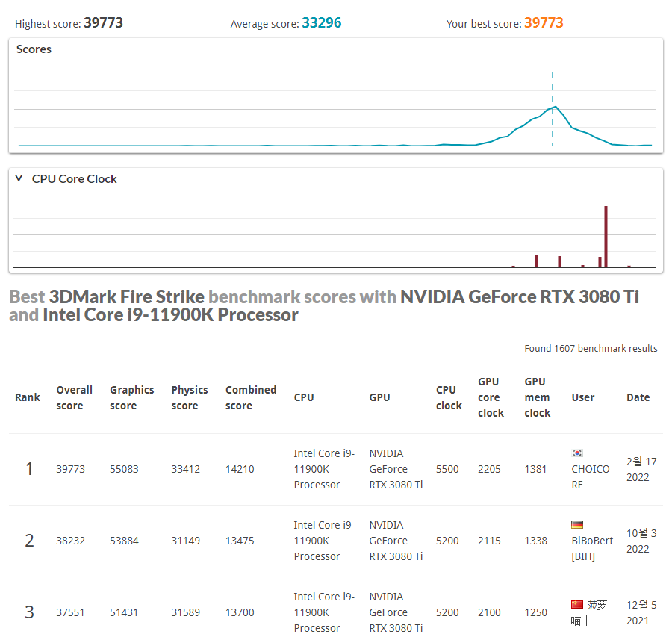Click the Date column header
This screenshot has width=672, height=643.
(x=638, y=397)
